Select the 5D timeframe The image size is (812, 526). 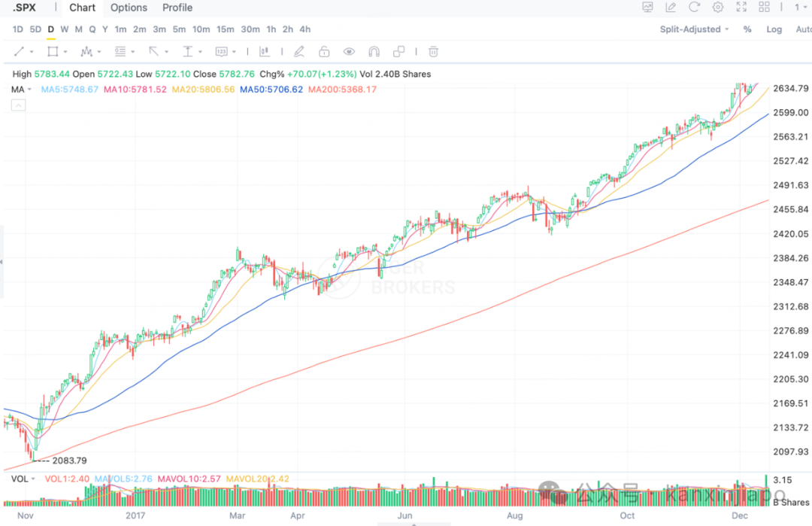pyautogui.click(x=35, y=29)
